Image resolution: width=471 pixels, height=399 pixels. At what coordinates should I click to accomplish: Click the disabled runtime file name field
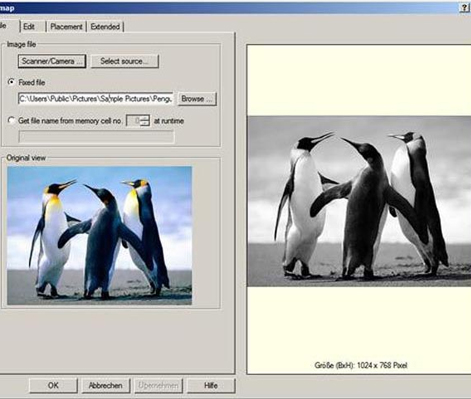(x=96, y=137)
